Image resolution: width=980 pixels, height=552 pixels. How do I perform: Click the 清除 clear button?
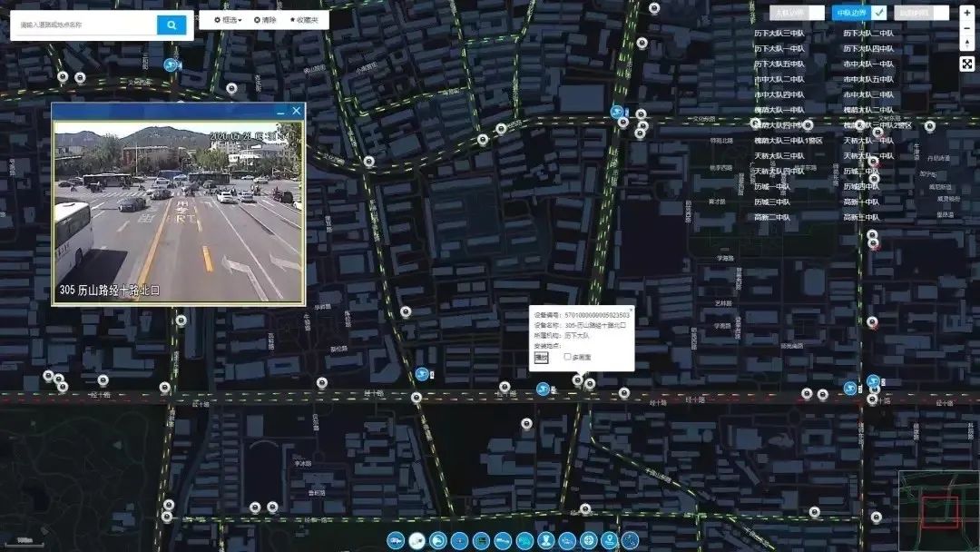265,19
